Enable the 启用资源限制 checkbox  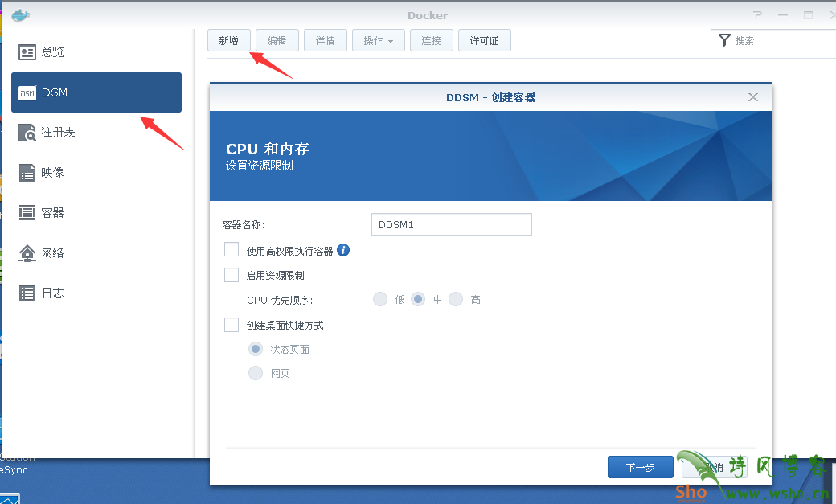pyautogui.click(x=232, y=273)
